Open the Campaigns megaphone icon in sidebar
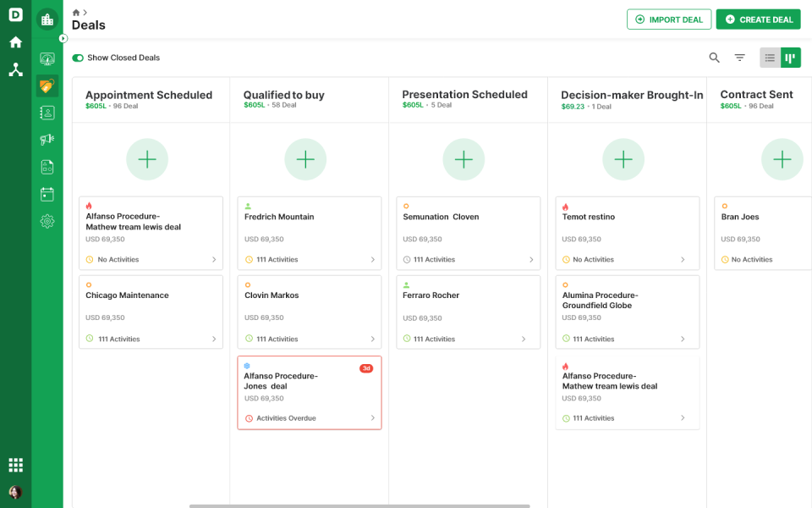This screenshot has width=812, height=508. pyautogui.click(x=47, y=139)
